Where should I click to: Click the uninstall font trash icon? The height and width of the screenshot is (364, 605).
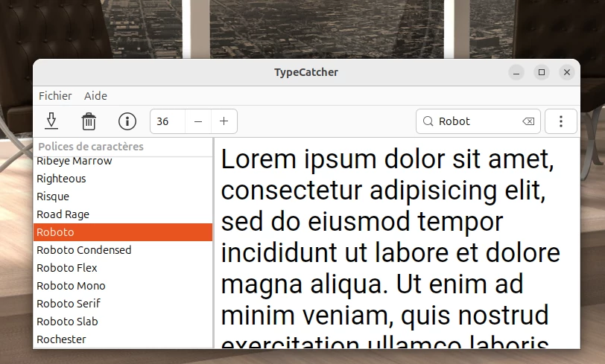(x=89, y=121)
